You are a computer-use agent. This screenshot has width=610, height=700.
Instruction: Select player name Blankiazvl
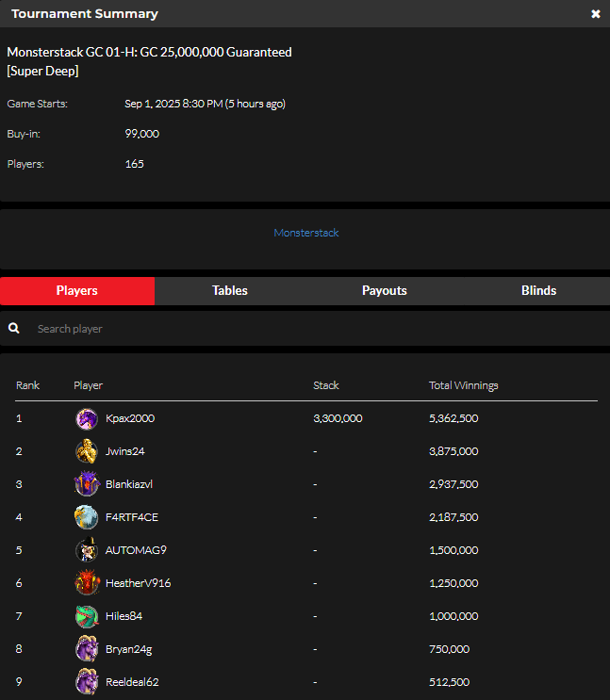tap(129, 484)
